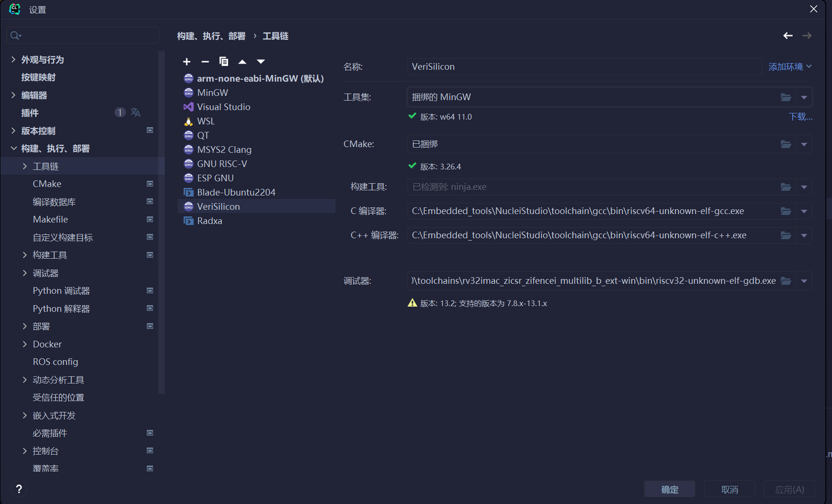Click project-level icon beside Makefile setting

point(150,219)
